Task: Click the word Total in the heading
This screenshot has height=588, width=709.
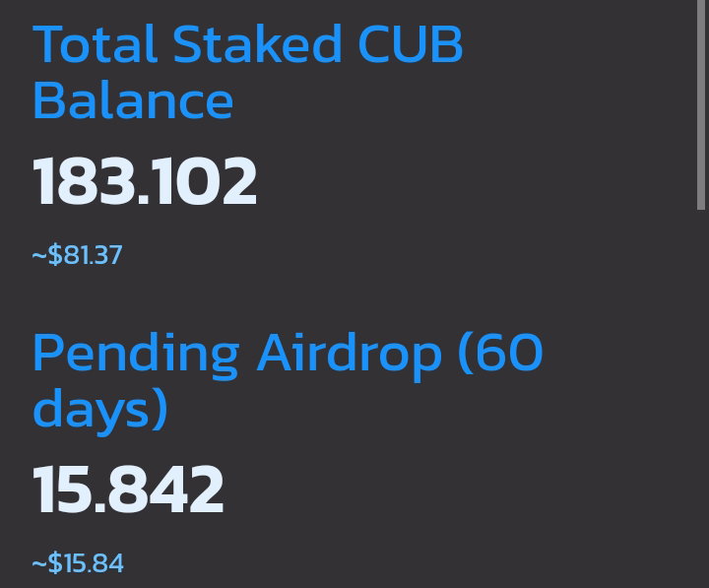Action: 95,44
